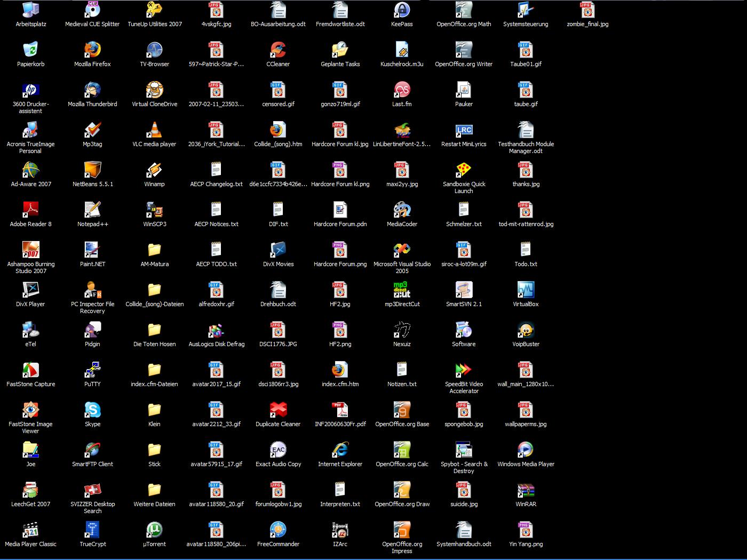Open OpenOffice.org Impress

402,530
